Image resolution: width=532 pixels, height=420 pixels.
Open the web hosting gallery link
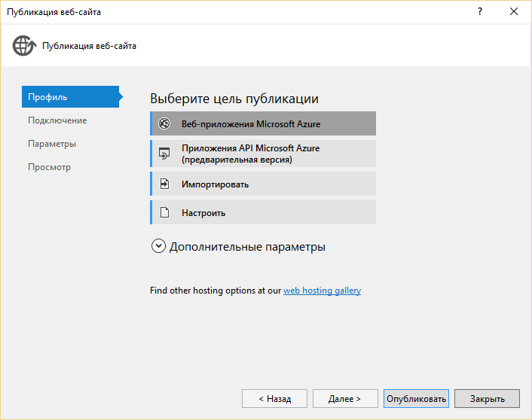pyautogui.click(x=322, y=291)
